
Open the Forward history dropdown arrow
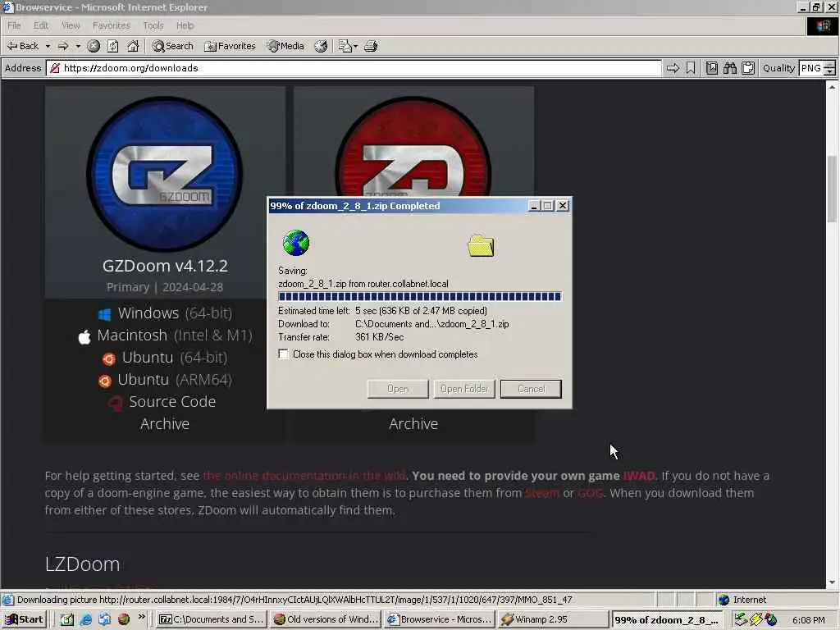point(78,46)
